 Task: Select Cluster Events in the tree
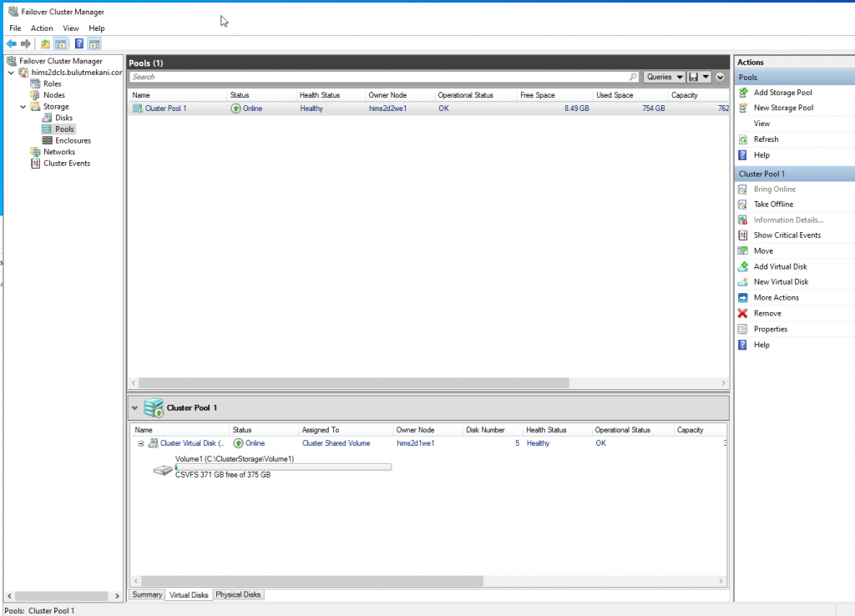point(67,164)
